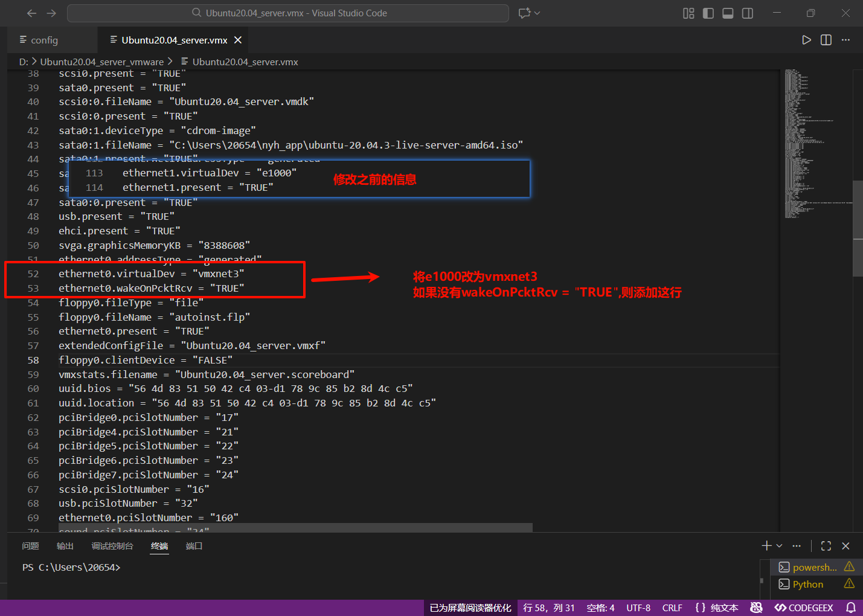Go forward using the right arrow

[x=51, y=13]
